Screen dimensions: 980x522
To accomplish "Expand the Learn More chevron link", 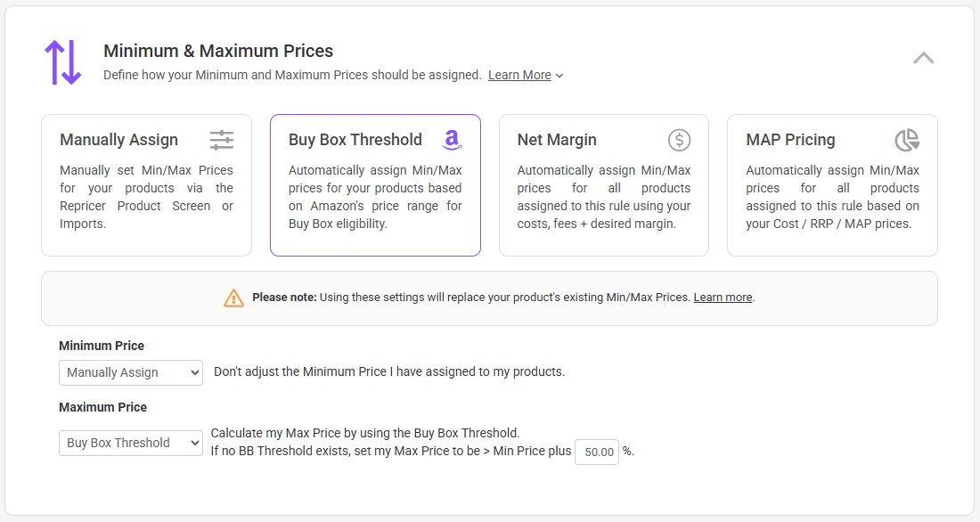I will (x=526, y=76).
